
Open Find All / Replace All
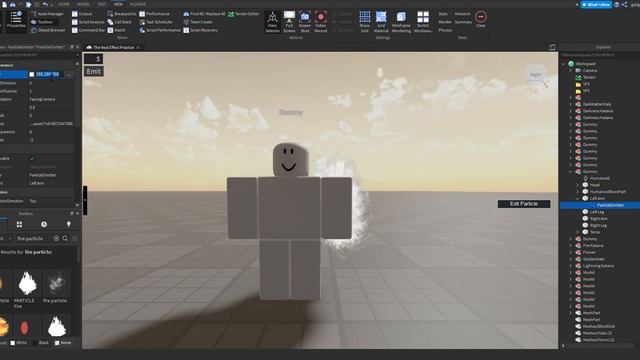(x=204, y=14)
